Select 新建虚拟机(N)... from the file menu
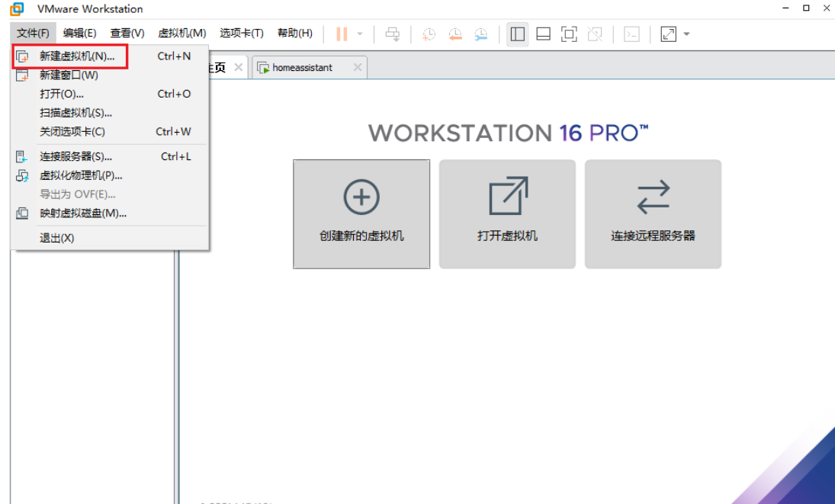The width and height of the screenshot is (835, 504). [x=110, y=56]
